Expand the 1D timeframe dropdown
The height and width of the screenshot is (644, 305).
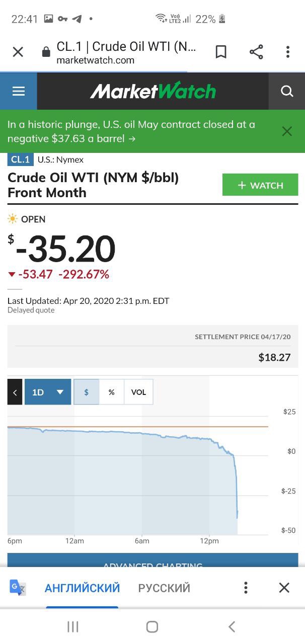tap(48, 392)
